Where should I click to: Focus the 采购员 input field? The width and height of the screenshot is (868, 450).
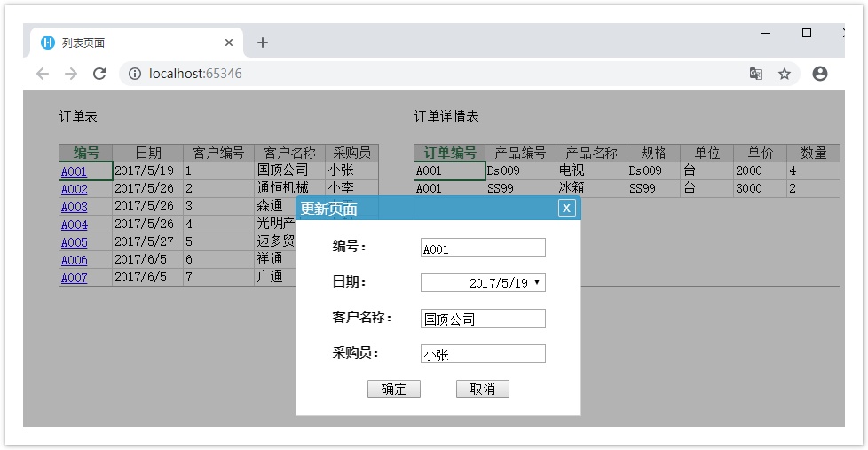(x=483, y=354)
